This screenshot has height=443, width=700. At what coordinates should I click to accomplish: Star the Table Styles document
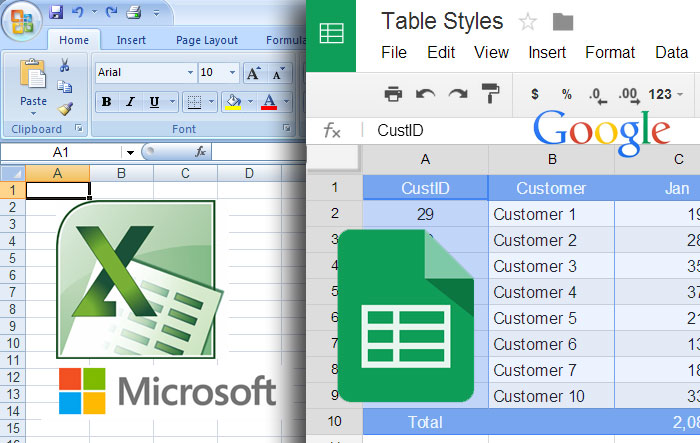click(528, 21)
